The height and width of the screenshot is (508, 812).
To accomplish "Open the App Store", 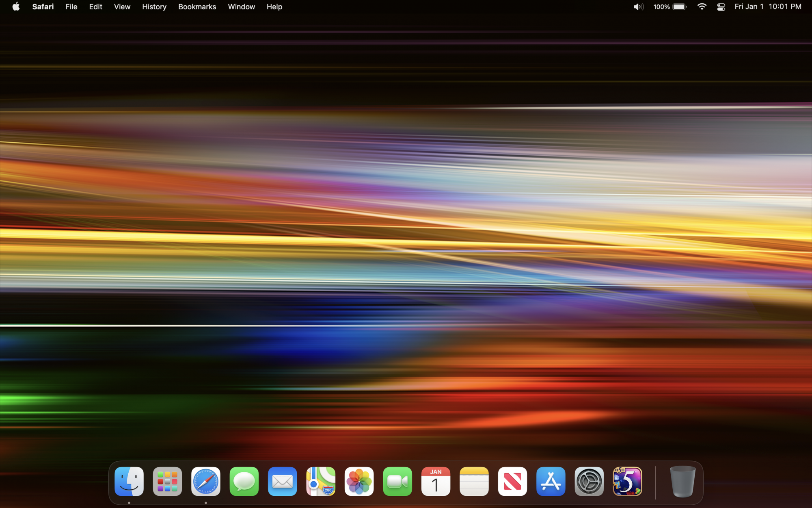I will pos(551,482).
